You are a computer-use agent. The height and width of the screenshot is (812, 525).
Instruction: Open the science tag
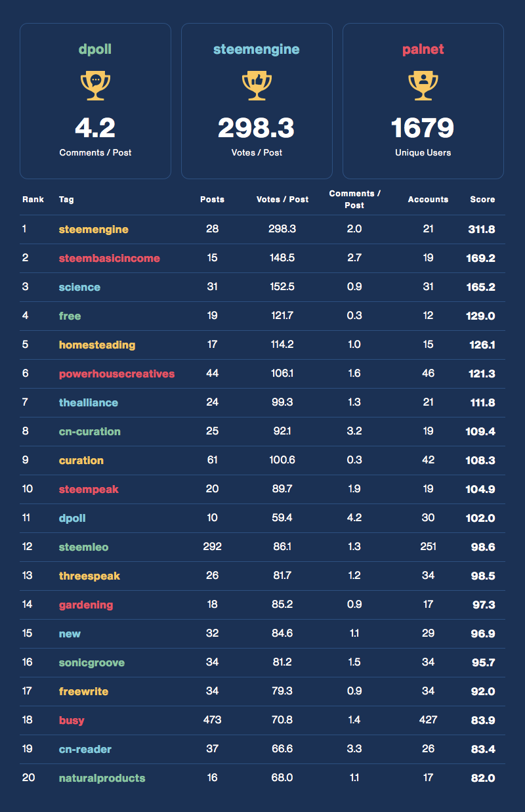point(79,287)
